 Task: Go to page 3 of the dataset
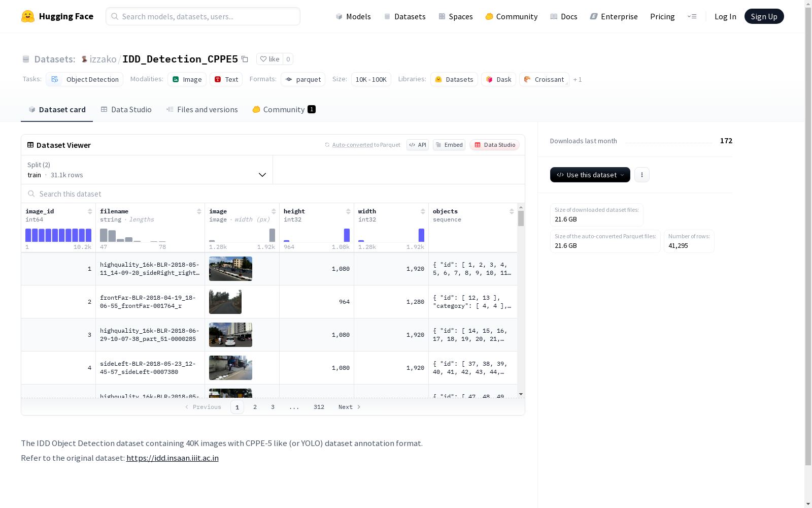(x=273, y=407)
